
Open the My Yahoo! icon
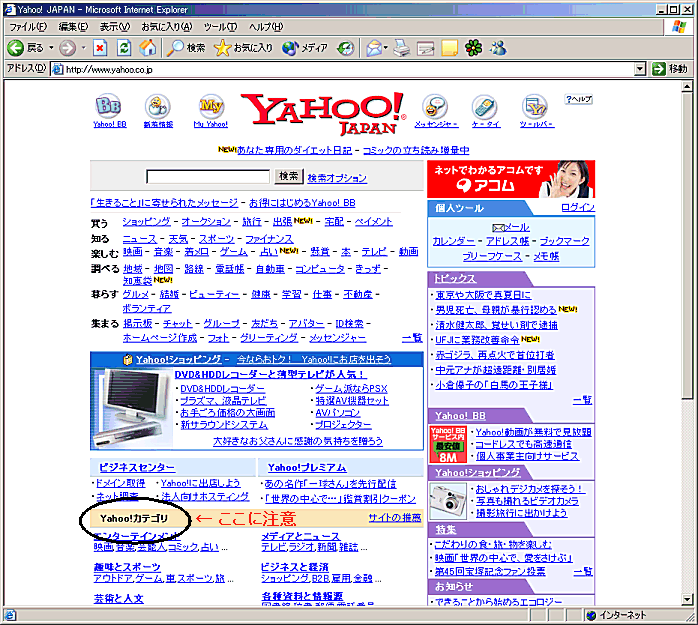[211, 106]
